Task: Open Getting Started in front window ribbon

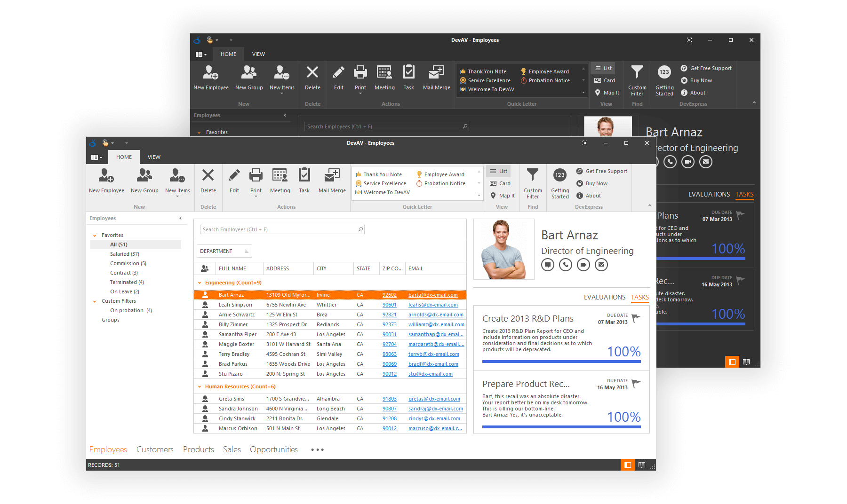Action: point(560,183)
